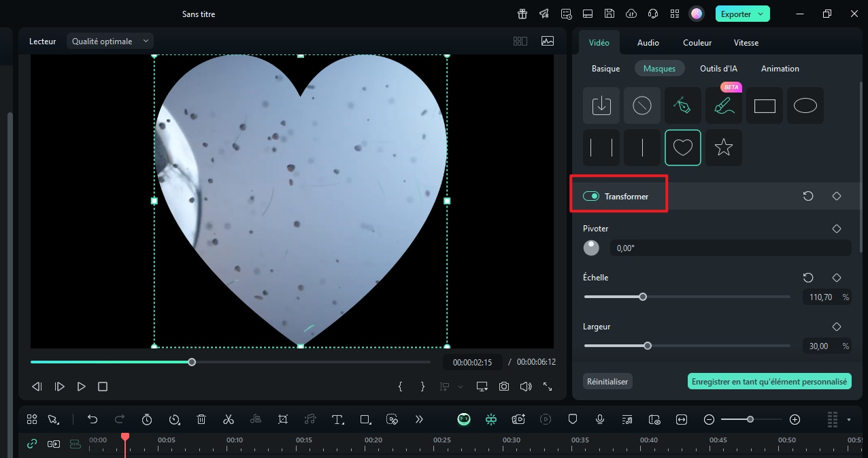Click the microphone voiceover icon
868x458 pixels.
pos(600,419)
